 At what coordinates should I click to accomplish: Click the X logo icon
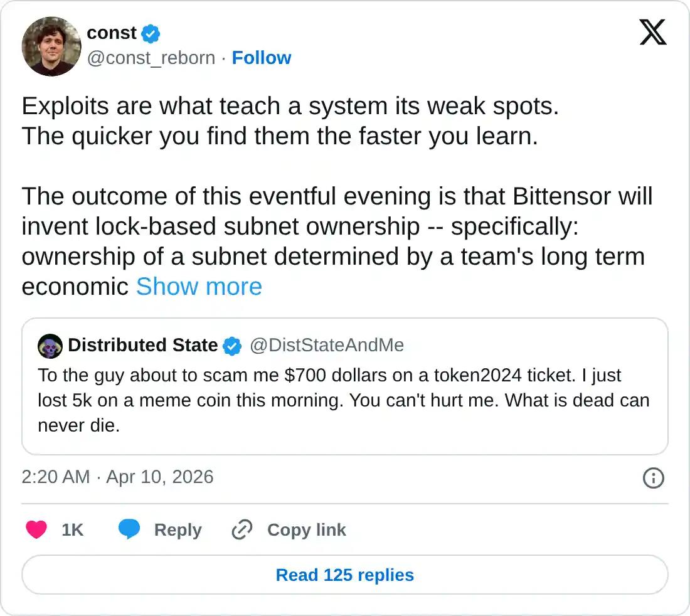coord(653,32)
